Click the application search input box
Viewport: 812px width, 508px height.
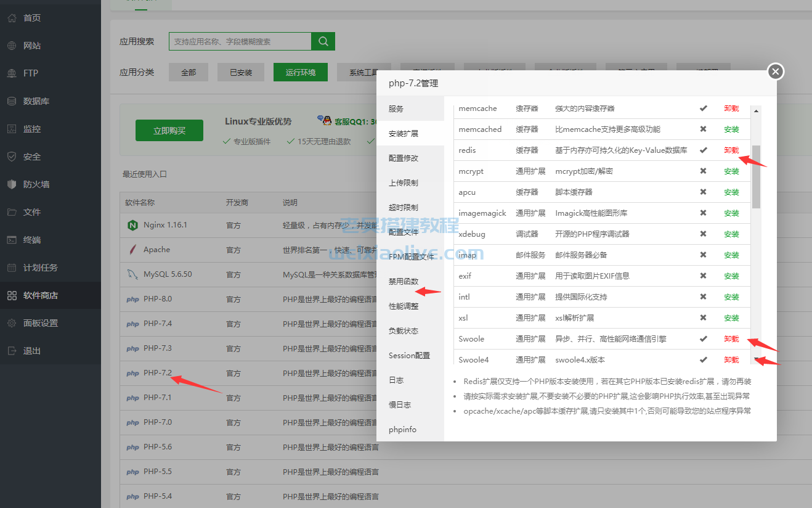239,41
